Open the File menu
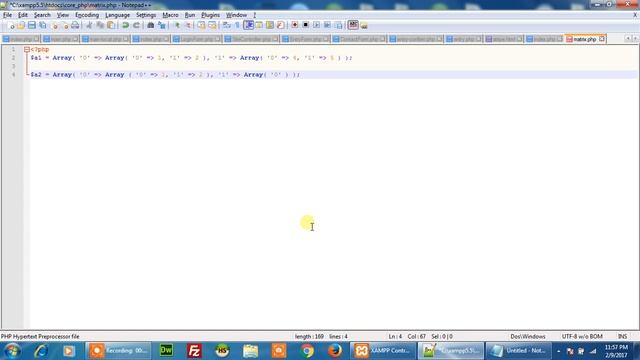 pyautogui.click(x=7, y=15)
